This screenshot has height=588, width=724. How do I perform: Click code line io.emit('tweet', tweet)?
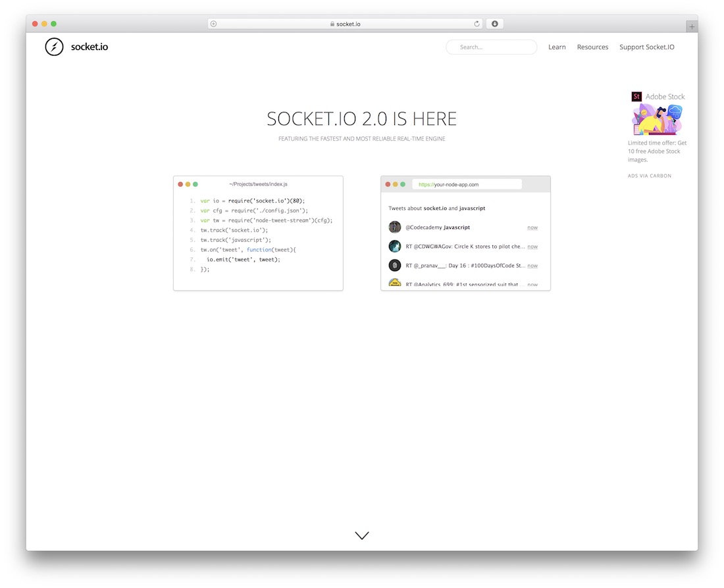[x=244, y=259]
